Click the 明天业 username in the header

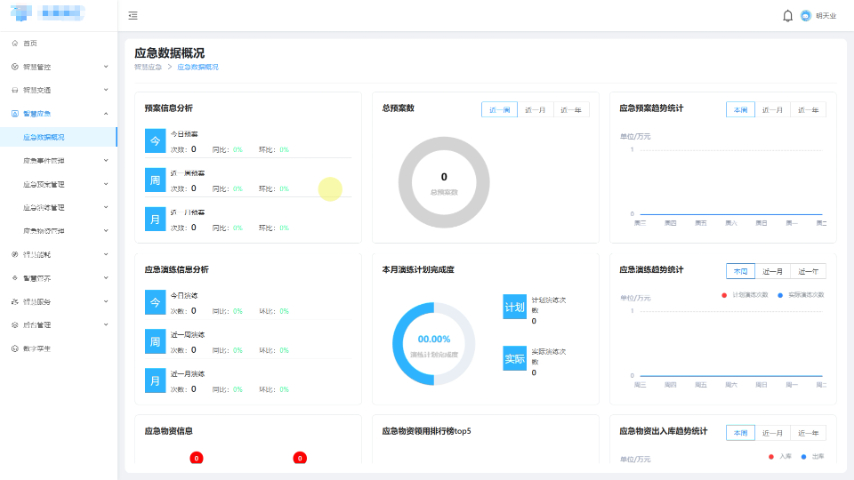(x=826, y=16)
